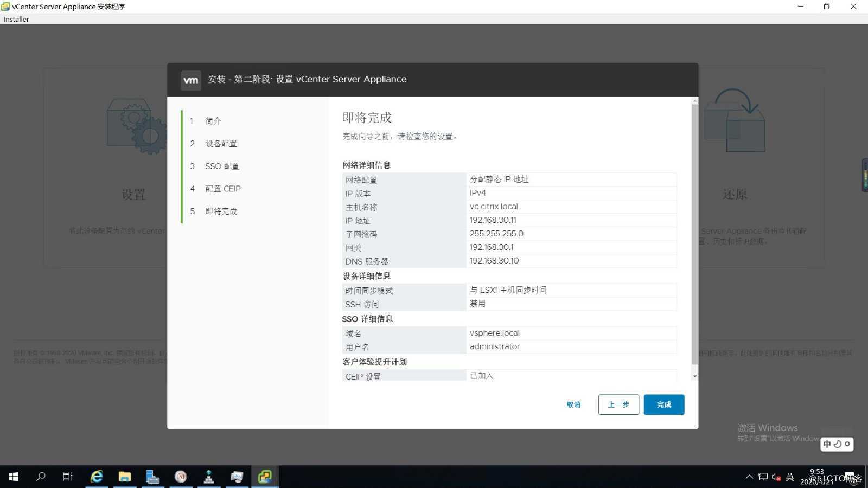Viewport: 868px width, 488px height.
Task: Click the 还原 restore icon in background
Action: (735, 120)
